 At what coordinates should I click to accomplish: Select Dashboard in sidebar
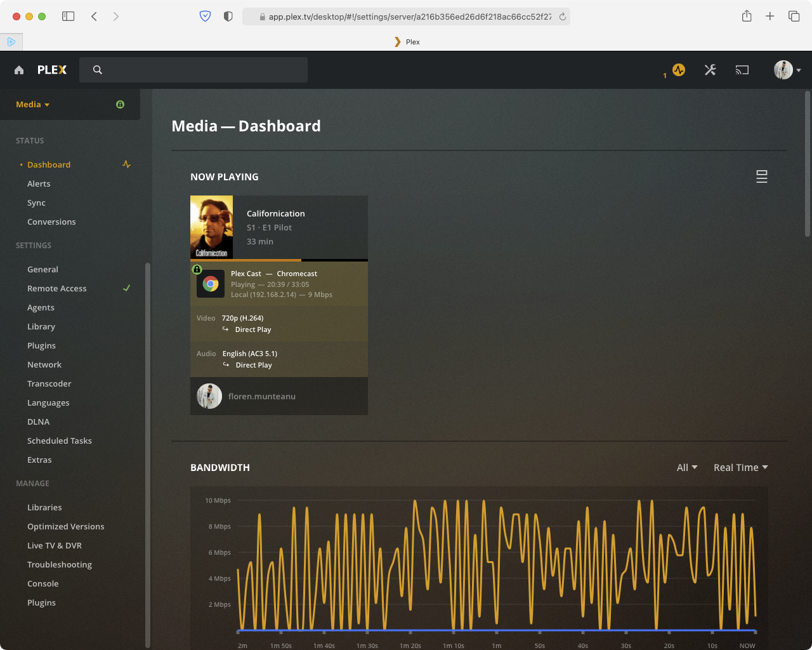coord(49,164)
